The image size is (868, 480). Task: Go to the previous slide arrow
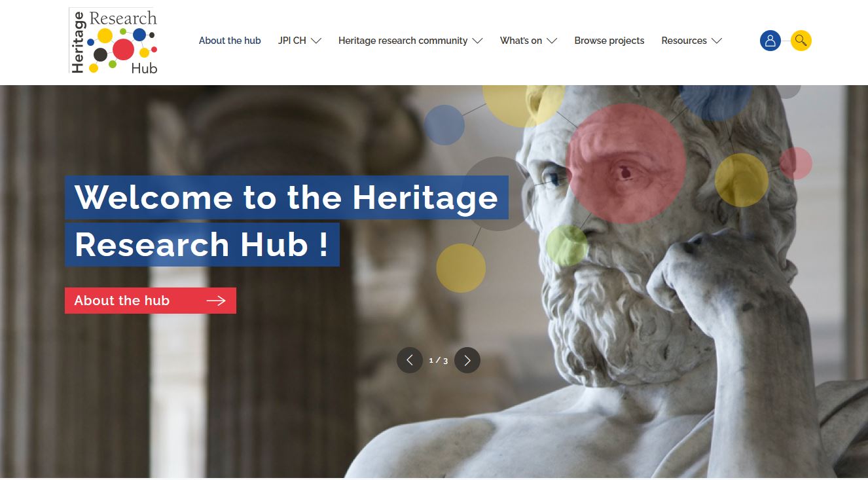point(410,360)
